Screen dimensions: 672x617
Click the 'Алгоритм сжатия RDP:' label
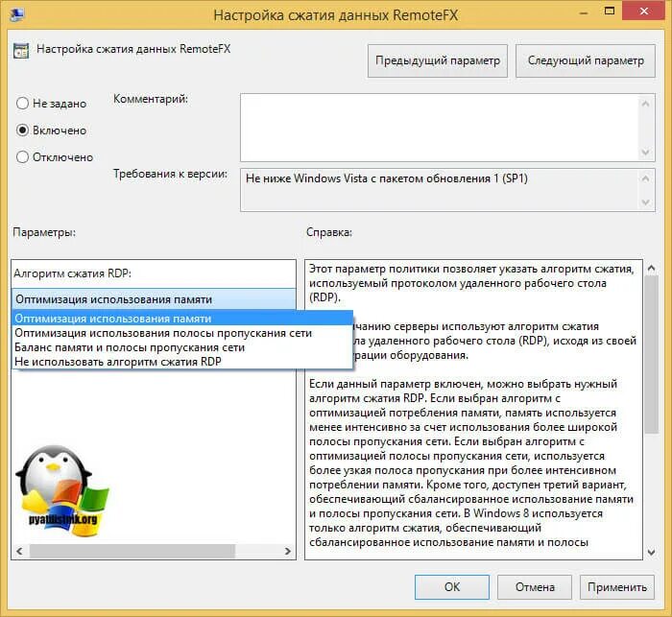point(72,273)
